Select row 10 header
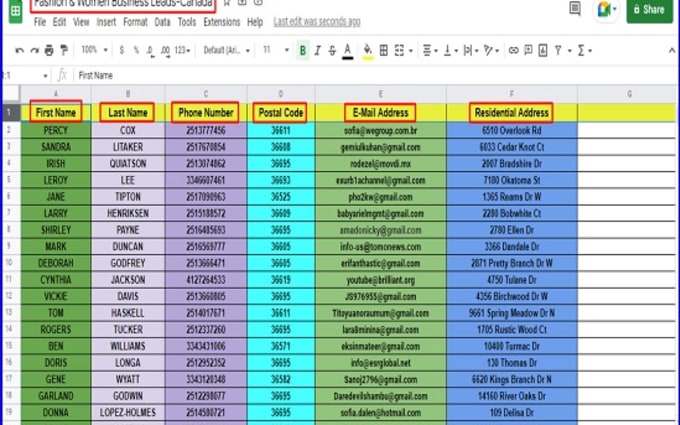The width and height of the screenshot is (680, 425). coord(10,263)
